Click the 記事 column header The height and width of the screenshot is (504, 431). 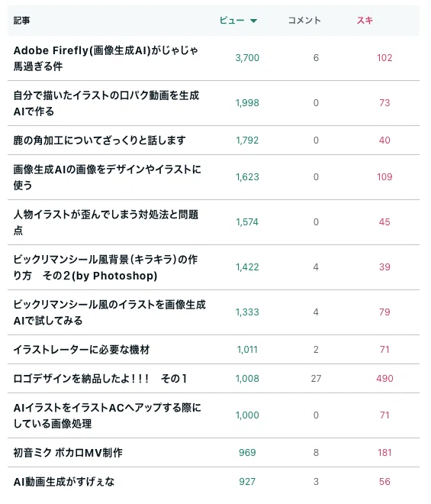point(21,21)
